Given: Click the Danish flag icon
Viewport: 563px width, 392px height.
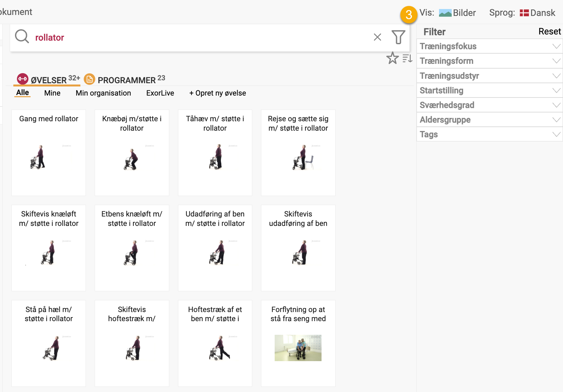Looking at the screenshot, I should [x=524, y=13].
